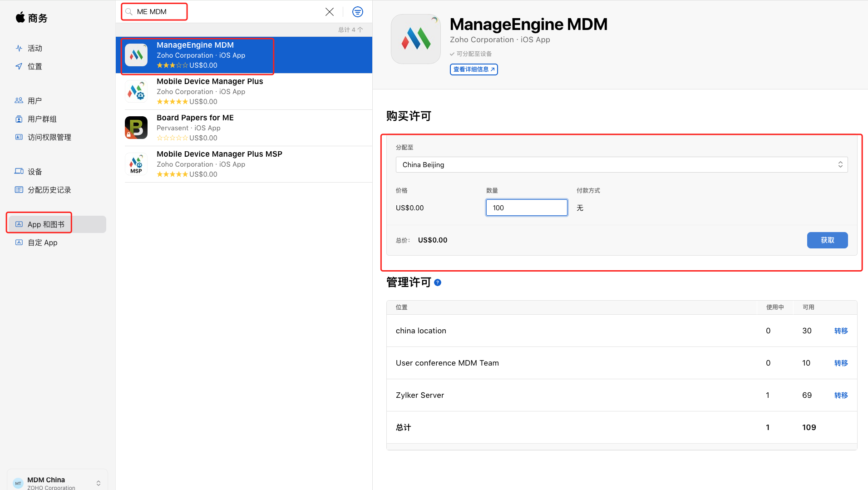Click total available value 109
Image resolution: width=868 pixels, height=490 pixels.
tap(809, 427)
